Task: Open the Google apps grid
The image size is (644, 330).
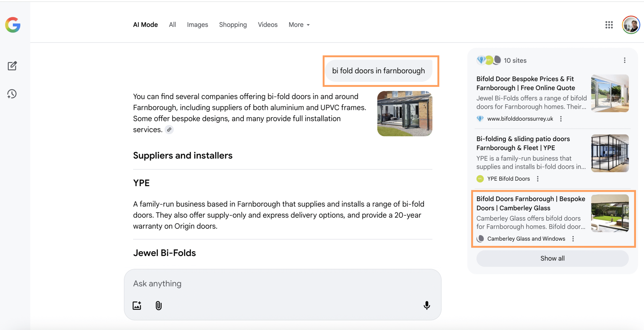Action: (609, 25)
